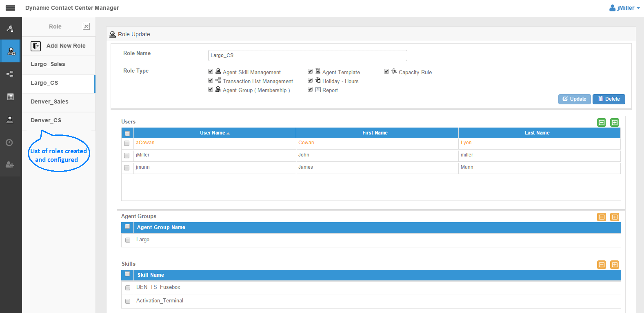Add skills with orange plus icon
Image resolution: width=644 pixels, height=313 pixels.
(615, 265)
